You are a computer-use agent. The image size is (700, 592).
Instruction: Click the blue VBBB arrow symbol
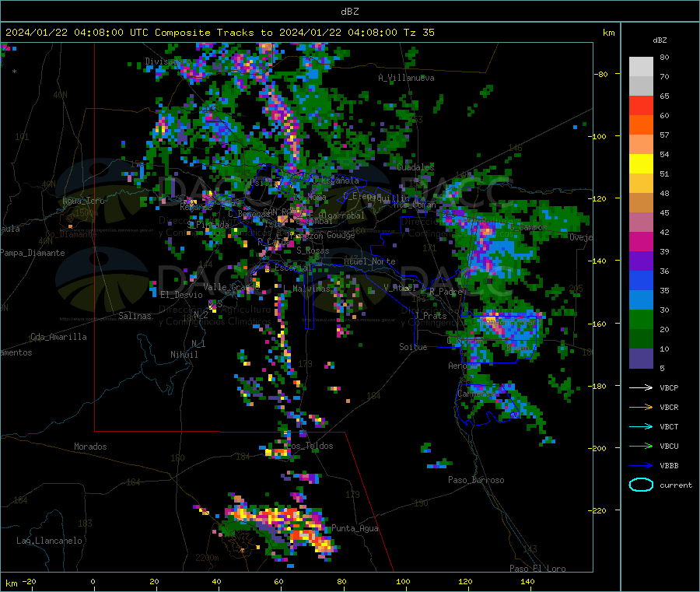[641, 466]
